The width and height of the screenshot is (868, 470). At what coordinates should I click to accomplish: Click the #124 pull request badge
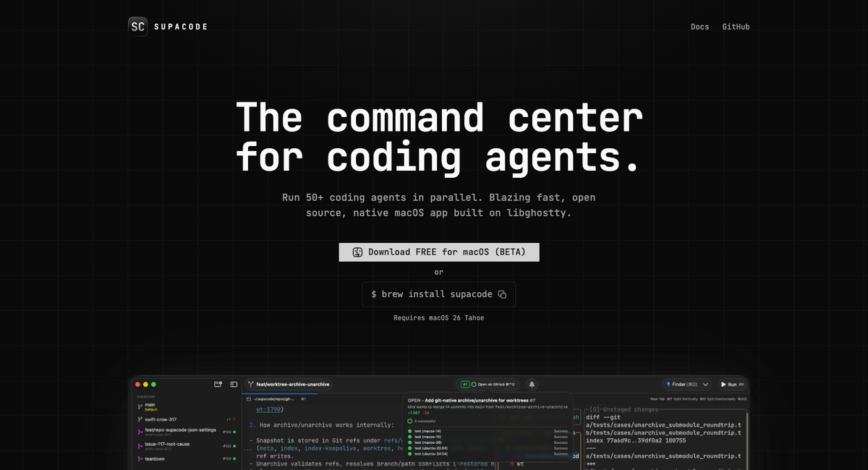coord(229,432)
